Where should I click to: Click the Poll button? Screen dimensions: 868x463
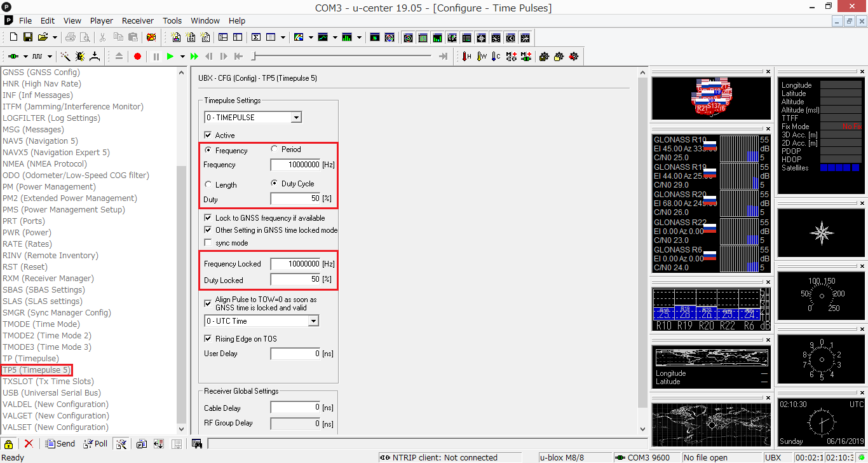pyautogui.click(x=96, y=444)
